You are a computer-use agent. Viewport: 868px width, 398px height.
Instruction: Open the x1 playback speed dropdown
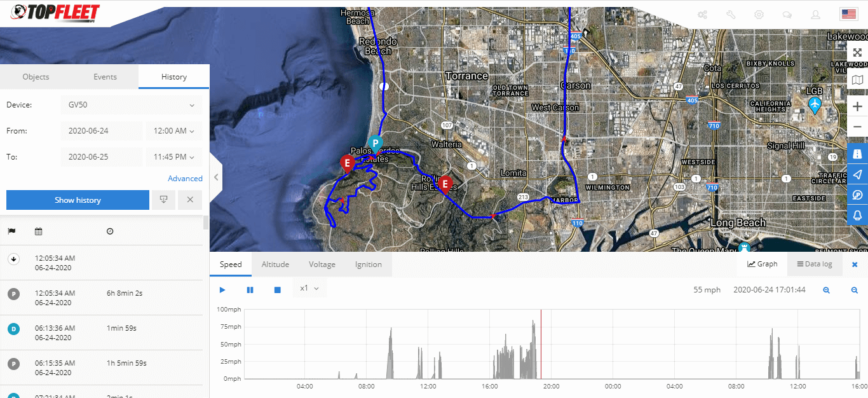(x=309, y=289)
